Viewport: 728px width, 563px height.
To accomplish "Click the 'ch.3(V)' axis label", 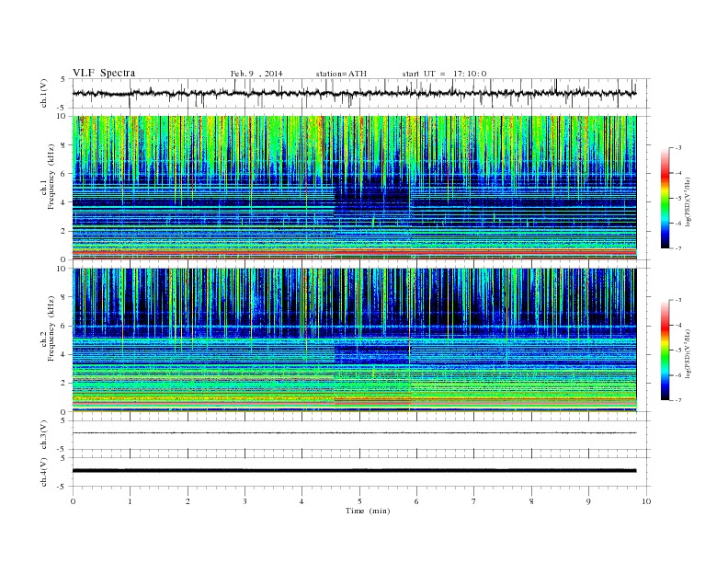I will (x=44, y=435).
